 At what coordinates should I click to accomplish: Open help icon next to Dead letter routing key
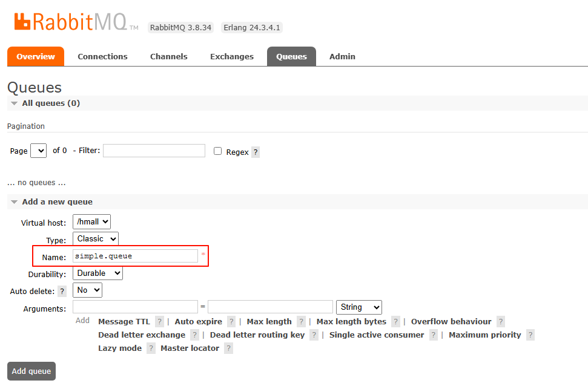314,335
